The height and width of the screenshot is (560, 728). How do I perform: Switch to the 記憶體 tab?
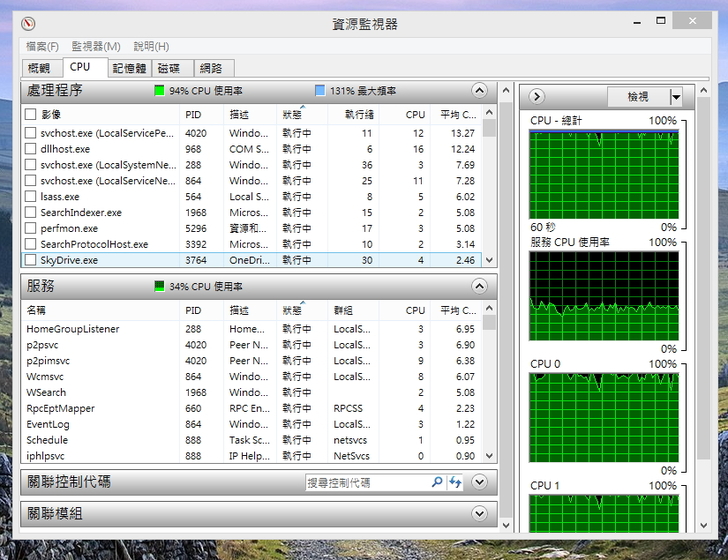(x=129, y=68)
